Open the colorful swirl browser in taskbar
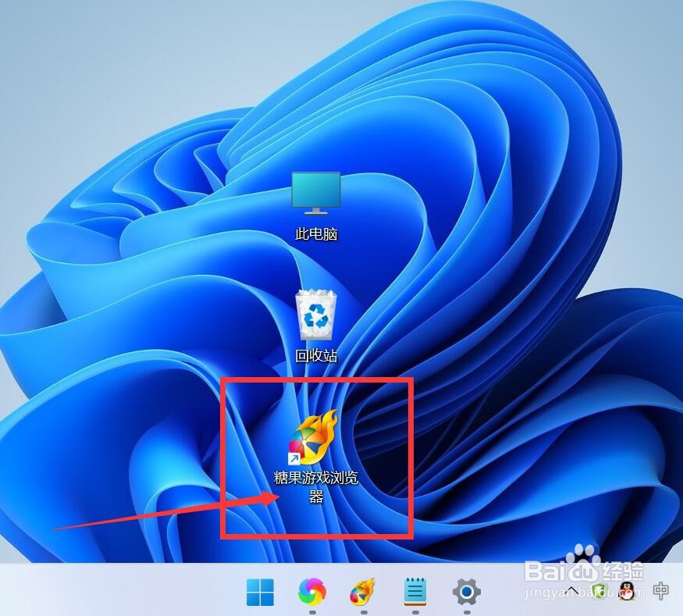 coord(312,592)
